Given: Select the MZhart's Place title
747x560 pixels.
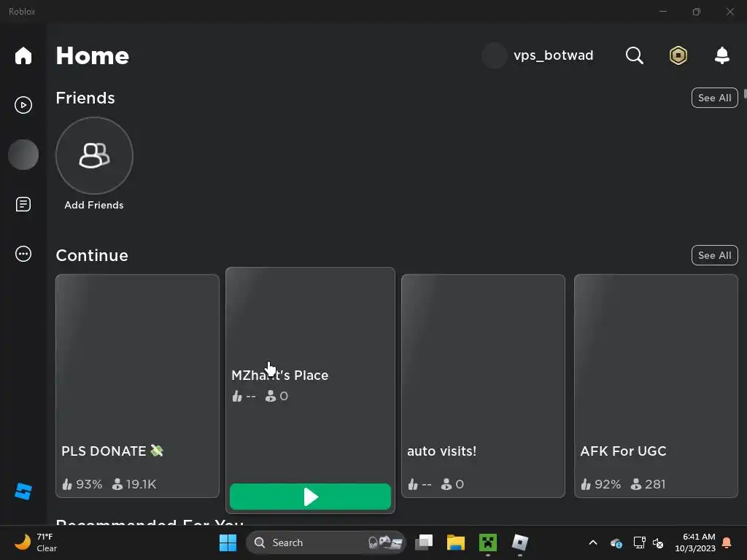Looking at the screenshot, I should (x=279, y=376).
